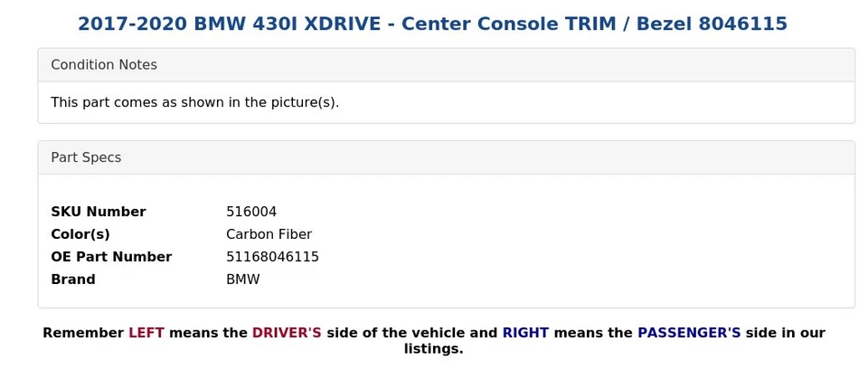
Task: Select the SKU Number label
Action: pyautogui.click(x=99, y=212)
